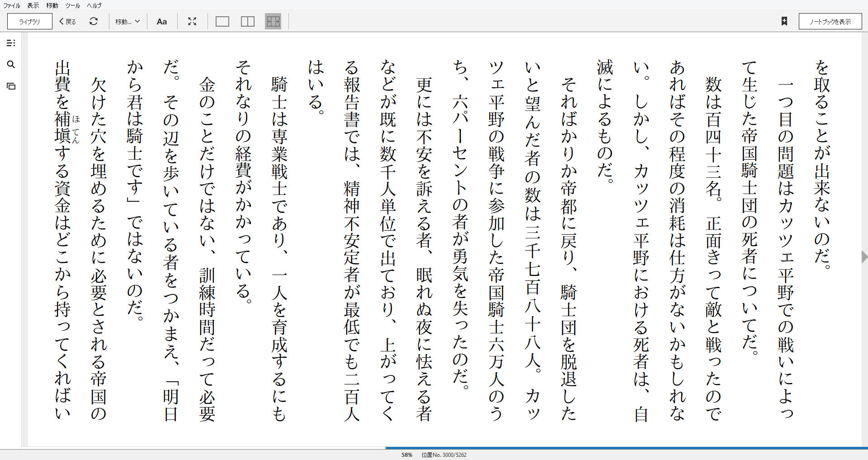The width and height of the screenshot is (868, 460).
Task: Click the line starting 騎士は専業戦士であり
Action: pyautogui.click(x=279, y=248)
